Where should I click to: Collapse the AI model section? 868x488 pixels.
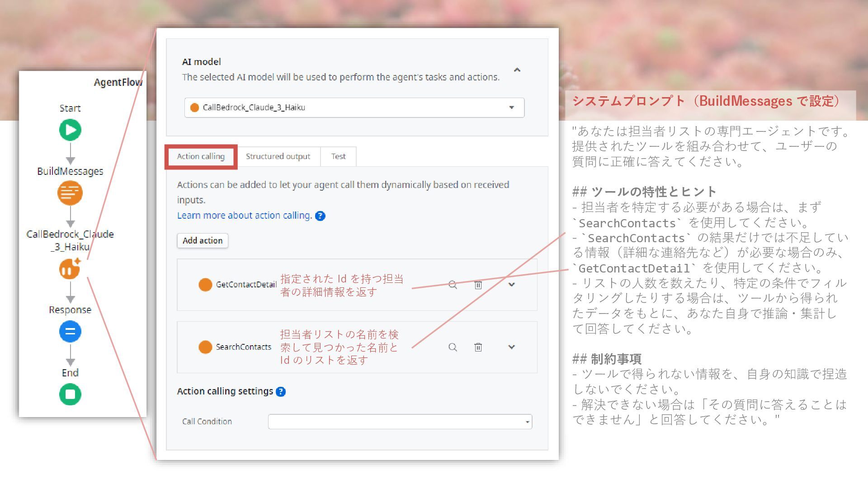point(517,70)
